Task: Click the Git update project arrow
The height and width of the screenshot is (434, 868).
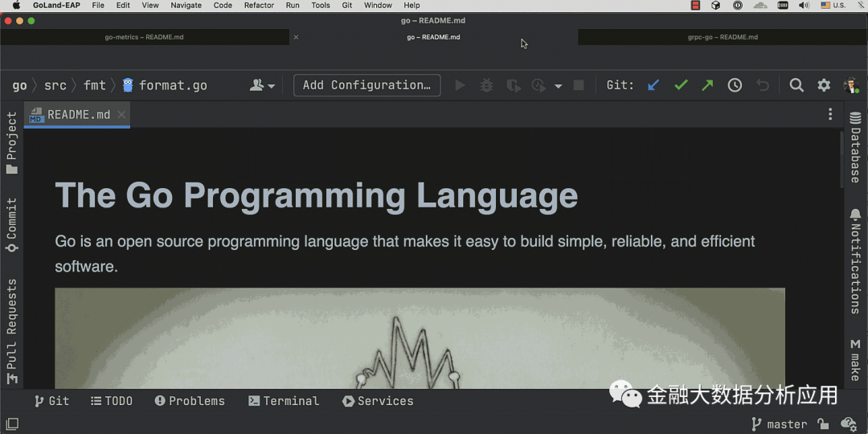Action: point(653,85)
